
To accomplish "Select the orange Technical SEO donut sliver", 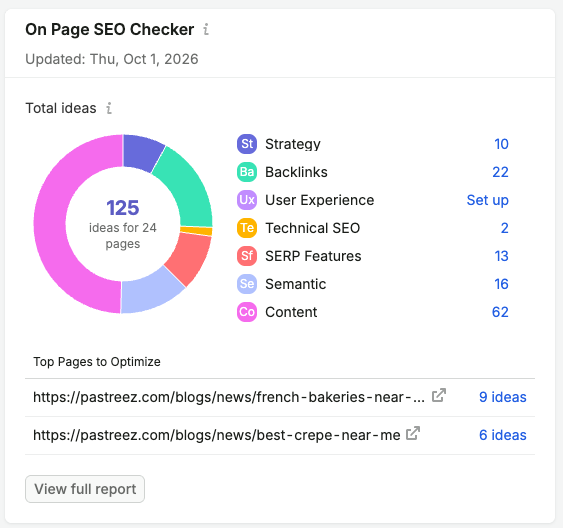I will click(x=197, y=230).
